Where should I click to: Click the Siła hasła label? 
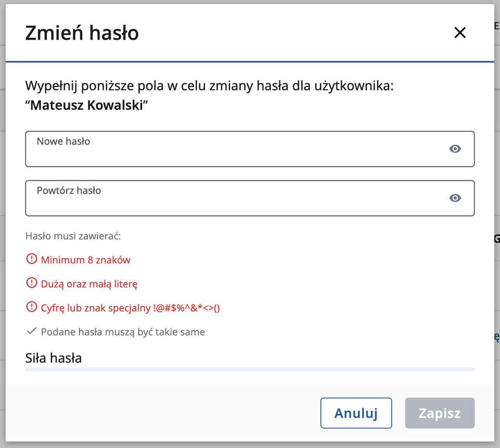53,358
